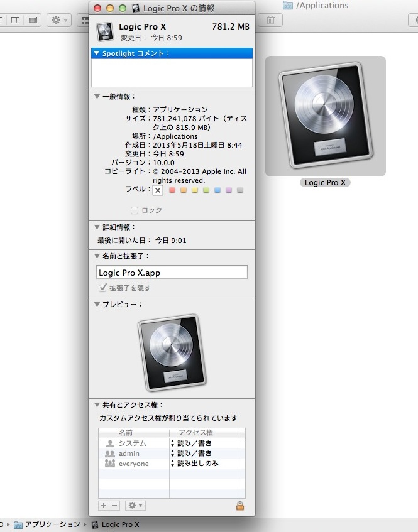
Task: Click the small proxy icon in the title bar
Action: pyautogui.click(x=136, y=8)
